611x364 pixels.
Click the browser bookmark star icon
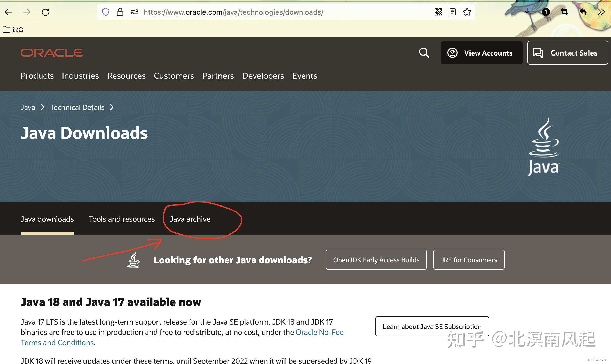(x=467, y=12)
